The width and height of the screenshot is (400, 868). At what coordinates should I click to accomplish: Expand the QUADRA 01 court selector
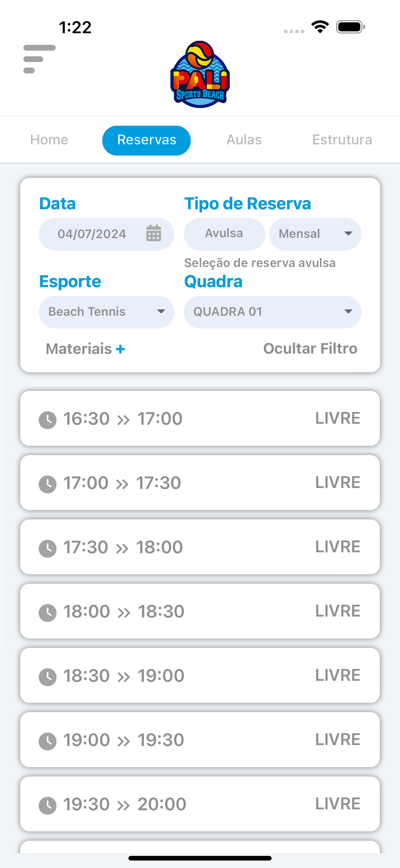[273, 312]
